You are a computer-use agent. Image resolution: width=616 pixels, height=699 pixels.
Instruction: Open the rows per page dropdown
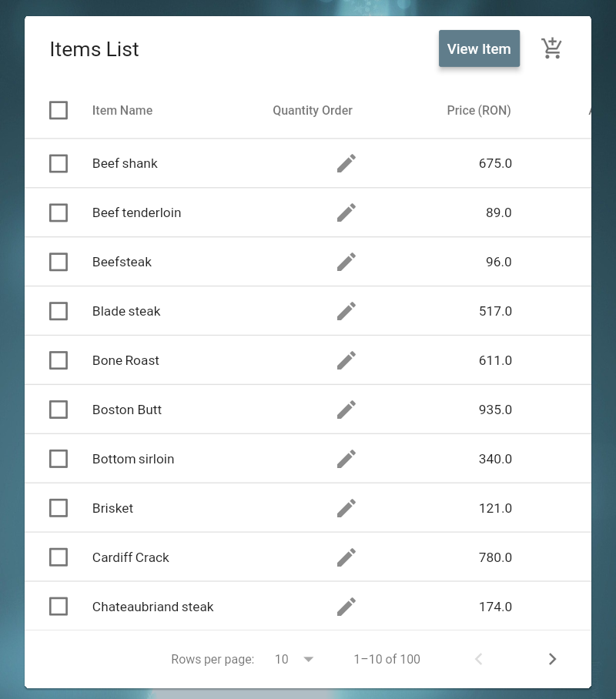(x=308, y=659)
